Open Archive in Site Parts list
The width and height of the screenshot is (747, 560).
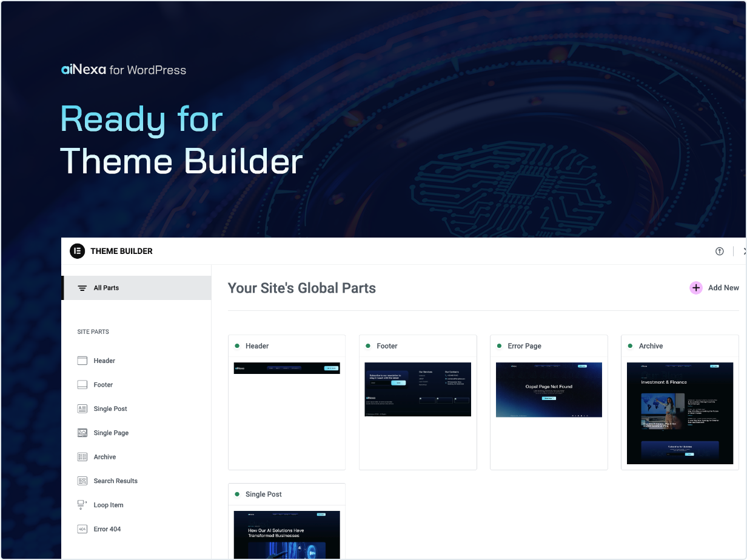pos(105,457)
